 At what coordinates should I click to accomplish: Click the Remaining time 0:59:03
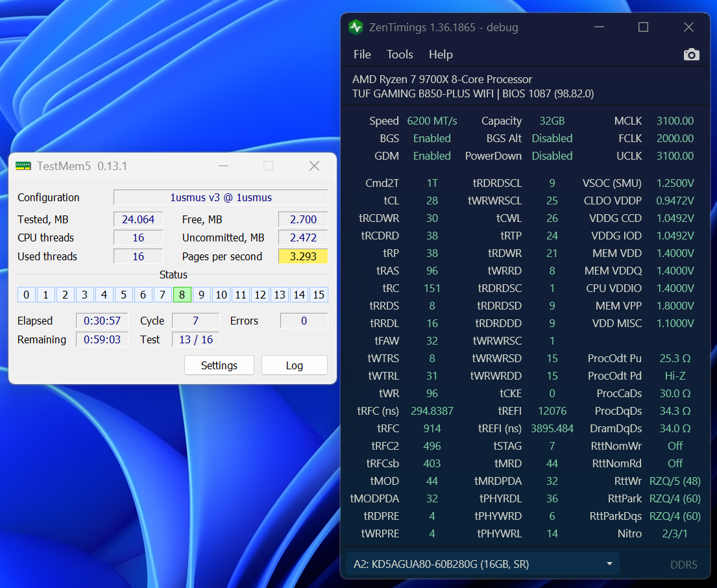coord(102,339)
